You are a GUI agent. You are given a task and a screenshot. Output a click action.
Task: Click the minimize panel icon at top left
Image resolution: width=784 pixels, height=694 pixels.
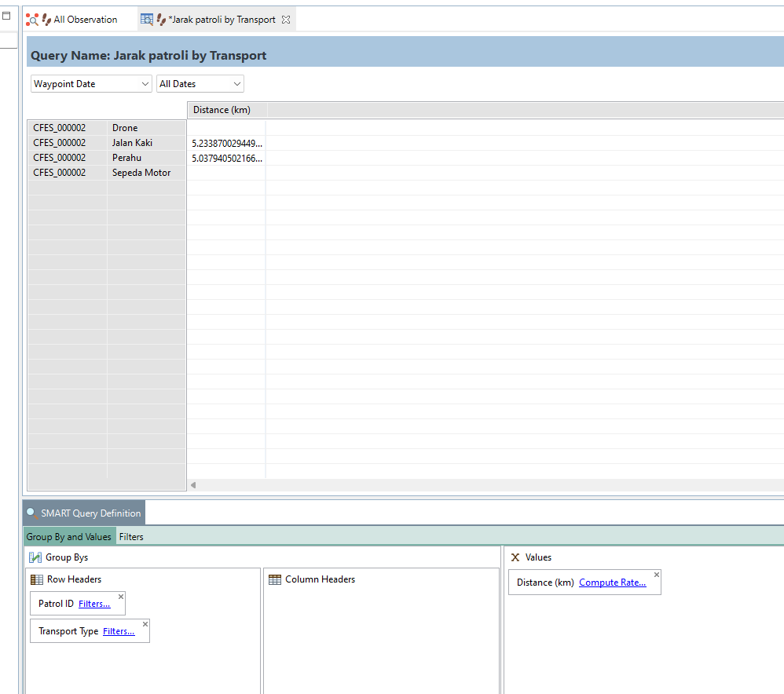click(x=6, y=15)
